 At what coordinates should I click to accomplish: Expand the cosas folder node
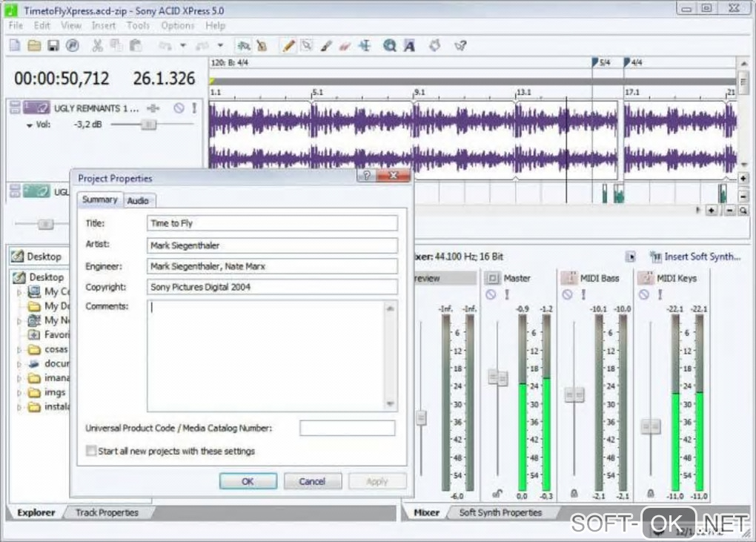[x=19, y=350]
